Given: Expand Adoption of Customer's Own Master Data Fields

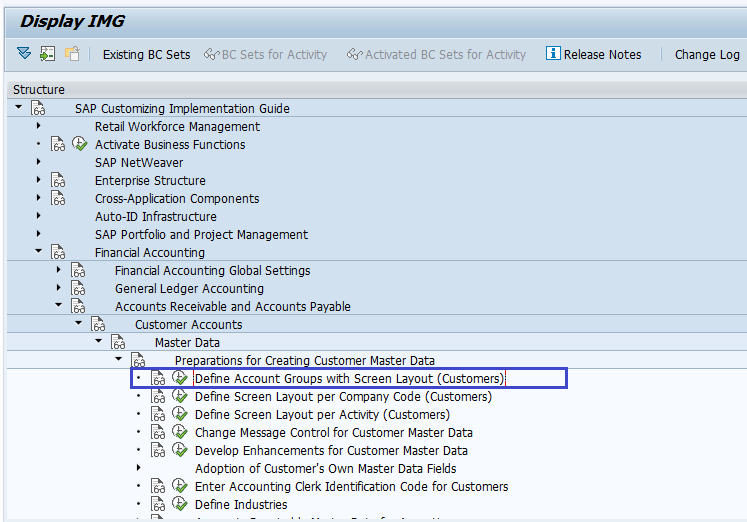Looking at the screenshot, I should click(139, 468).
